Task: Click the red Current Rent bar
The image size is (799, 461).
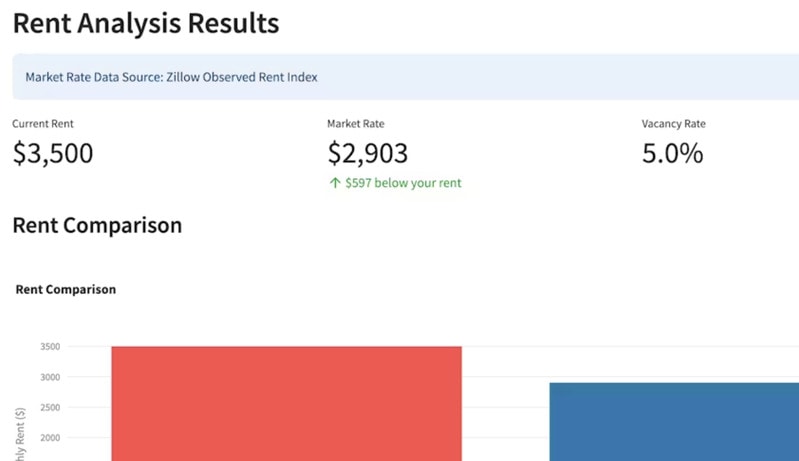Action: pos(286,403)
